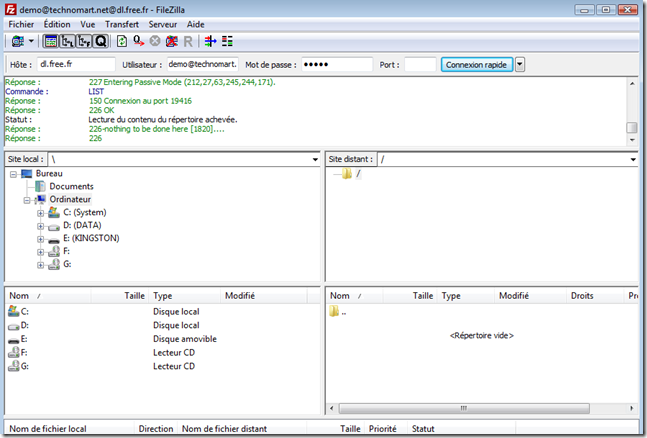Click the remote list scroll right arrow
Image resolution: width=647 pixels, height=438 pixels.
(632, 408)
